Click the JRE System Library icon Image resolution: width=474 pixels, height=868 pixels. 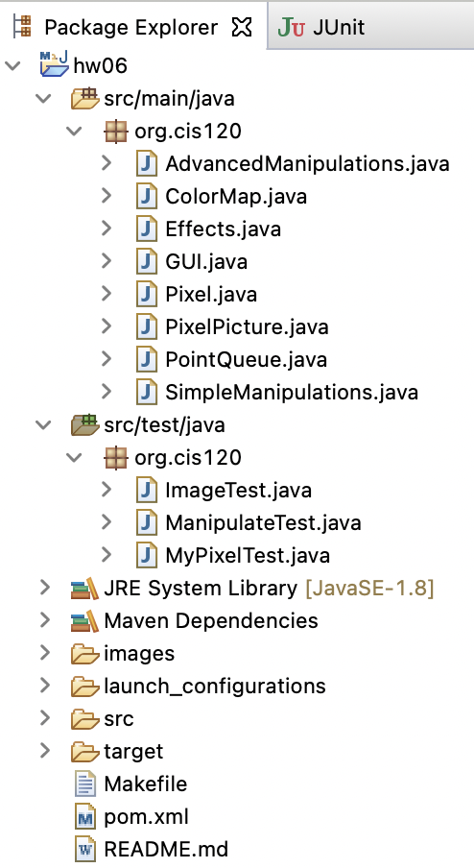click(x=84, y=589)
